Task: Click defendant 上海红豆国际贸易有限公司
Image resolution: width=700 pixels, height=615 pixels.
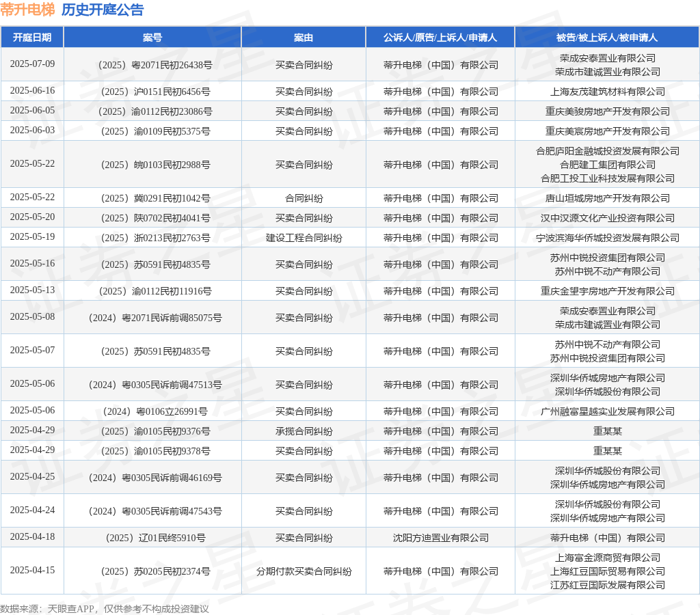Action: pos(607,572)
